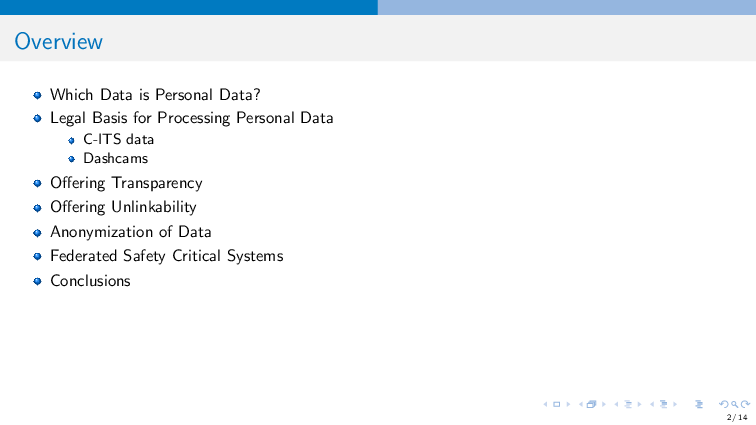Go to 'Offering Unlinkability' section
The height and width of the screenshot is (425, 756).
[123, 207]
